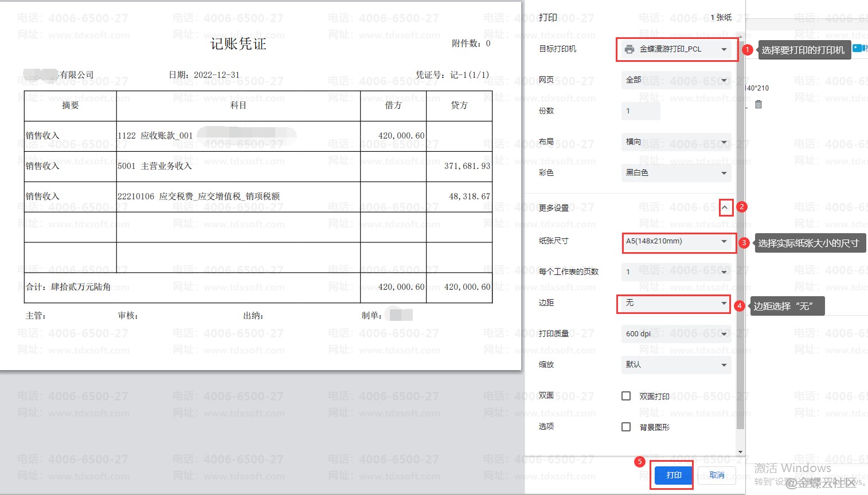Click the 份数 copies input field
Viewport: 868px width, 495px height.
pyautogui.click(x=640, y=111)
